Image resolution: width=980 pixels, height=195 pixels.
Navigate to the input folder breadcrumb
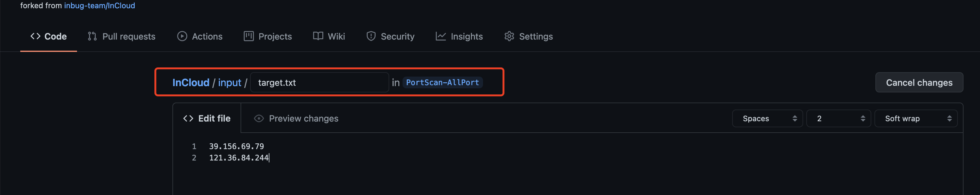[229, 83]
